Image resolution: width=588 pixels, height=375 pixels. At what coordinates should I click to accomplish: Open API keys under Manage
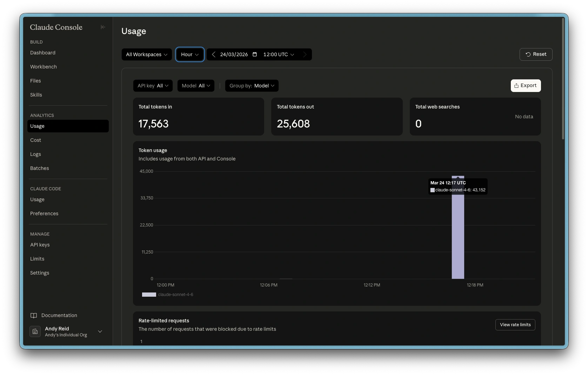(x=40, y=245)
